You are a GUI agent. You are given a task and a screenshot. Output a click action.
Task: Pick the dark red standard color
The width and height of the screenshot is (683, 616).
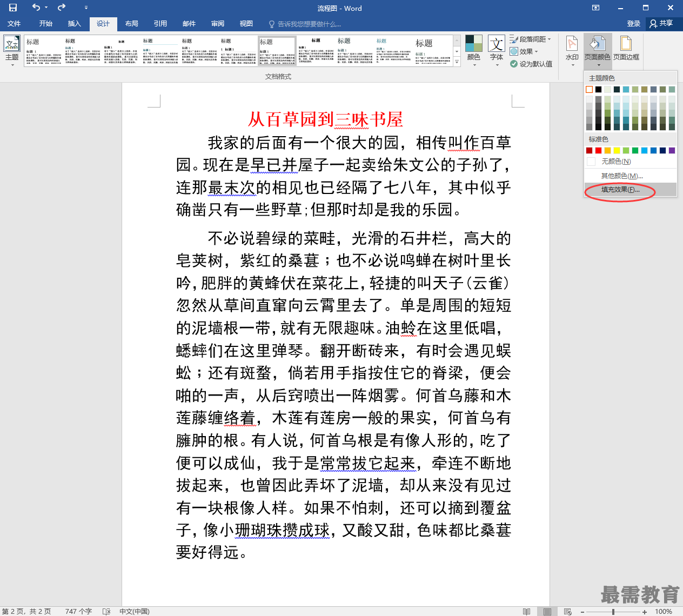click(589, 150)
